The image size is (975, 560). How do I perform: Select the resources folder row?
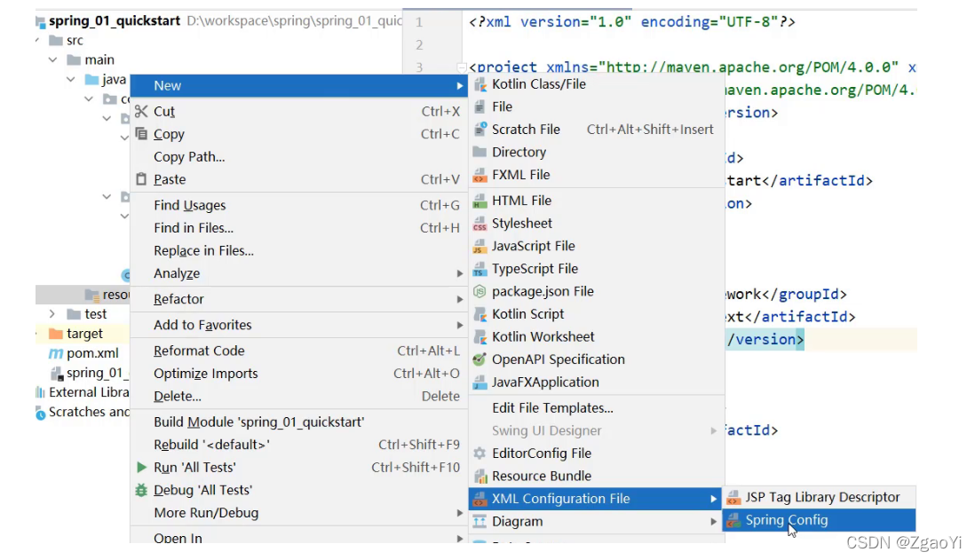point(83,294)
